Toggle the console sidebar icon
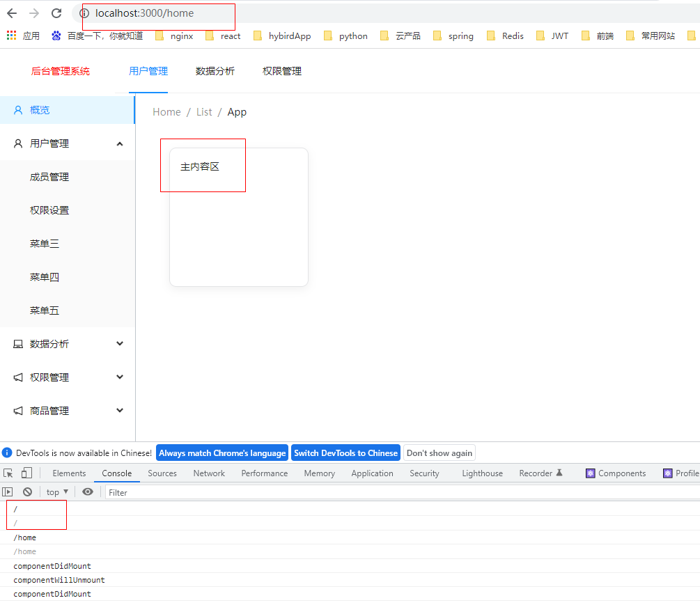Image resolution: width=700 pixels, height=605 pixels. click(x=8, y=492)
